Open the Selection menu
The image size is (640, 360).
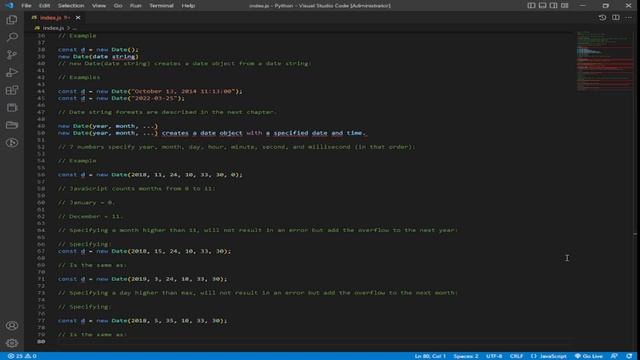[x=71, y=5]
